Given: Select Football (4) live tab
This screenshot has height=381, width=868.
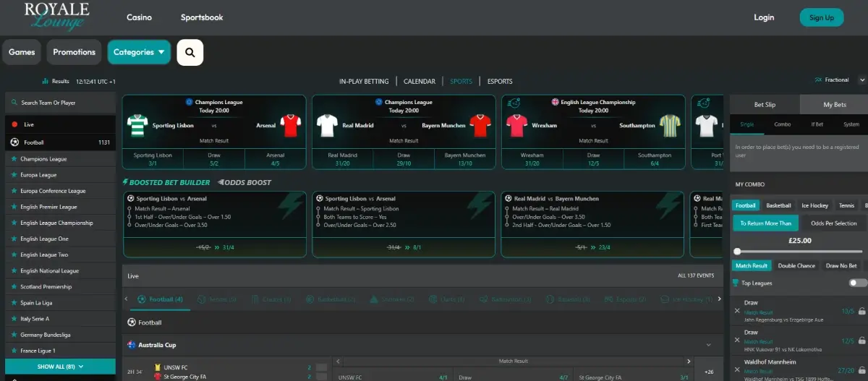Looking at the screenshot, I should [x=160, y=299].
